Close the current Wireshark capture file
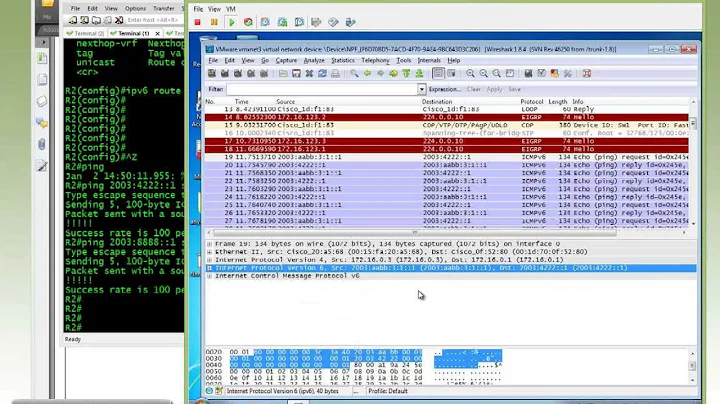The image size is (720, 404). [309, 73]
